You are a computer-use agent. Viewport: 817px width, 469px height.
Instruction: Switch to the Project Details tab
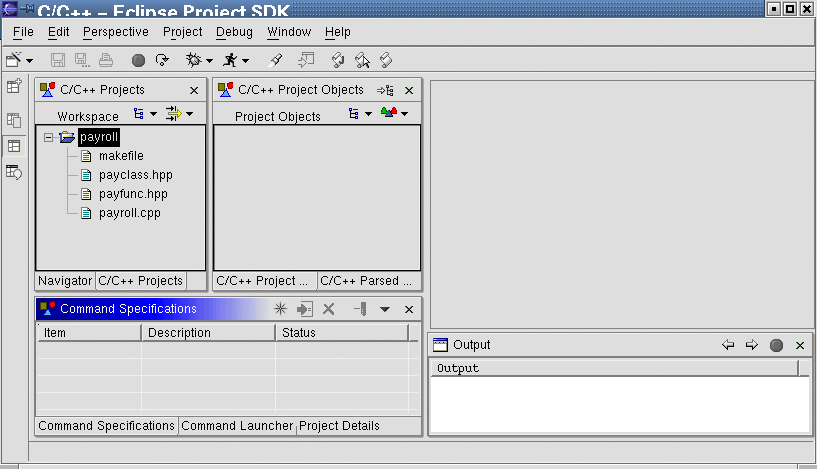tap(339, 426)
